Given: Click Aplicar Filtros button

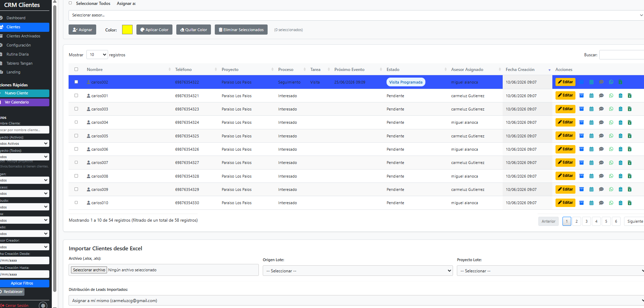Looking at the screenshot, I should coord(24,283).
